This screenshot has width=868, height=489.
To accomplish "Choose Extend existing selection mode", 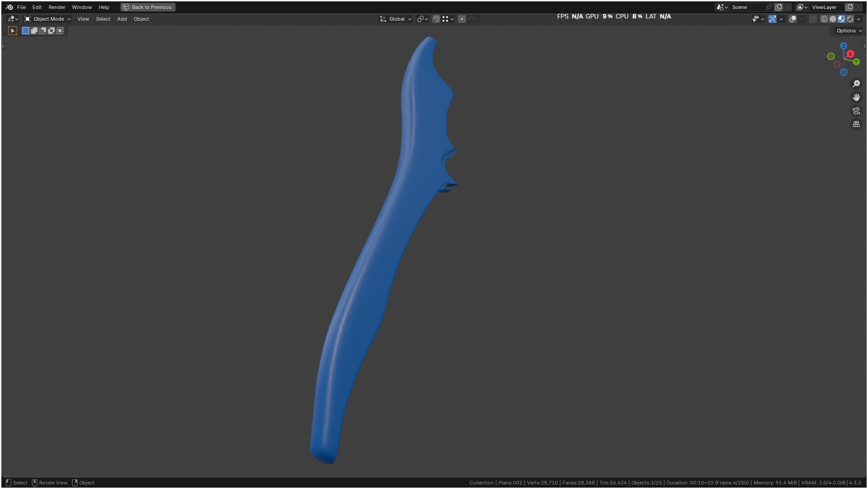I will [34, 31].
